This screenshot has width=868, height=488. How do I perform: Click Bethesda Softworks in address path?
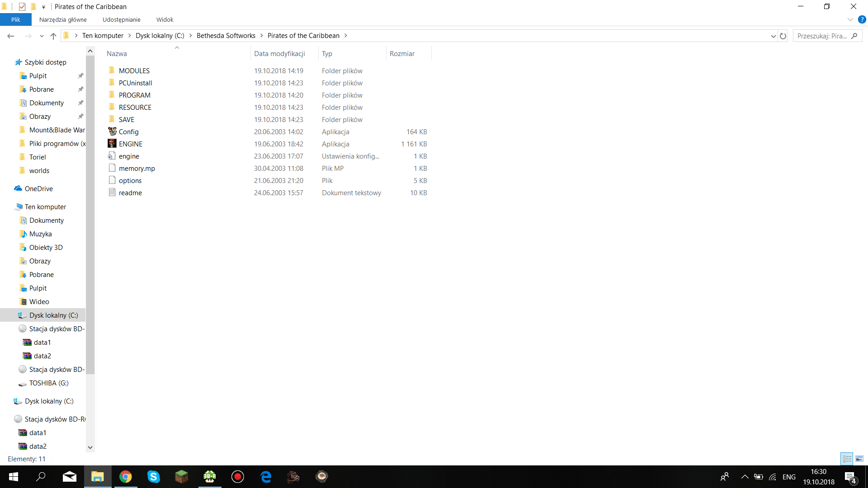coord(226,36)
